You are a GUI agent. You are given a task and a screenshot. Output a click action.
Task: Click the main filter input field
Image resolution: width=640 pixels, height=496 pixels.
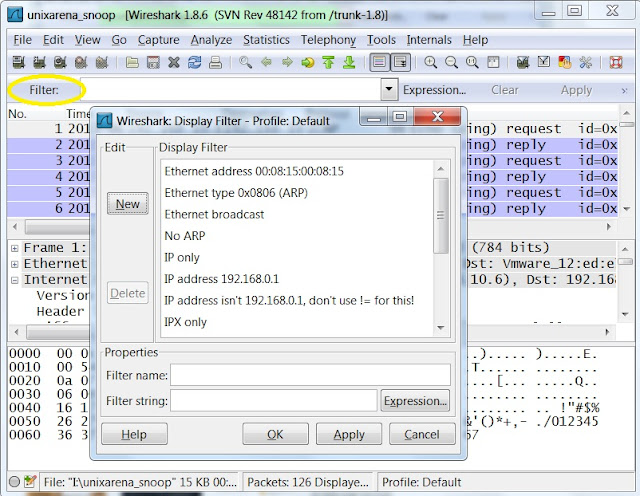point(230,89)
